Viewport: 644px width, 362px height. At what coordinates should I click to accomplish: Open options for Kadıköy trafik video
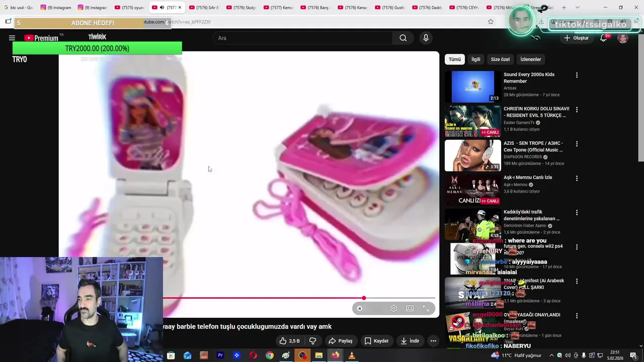point(577,212)
